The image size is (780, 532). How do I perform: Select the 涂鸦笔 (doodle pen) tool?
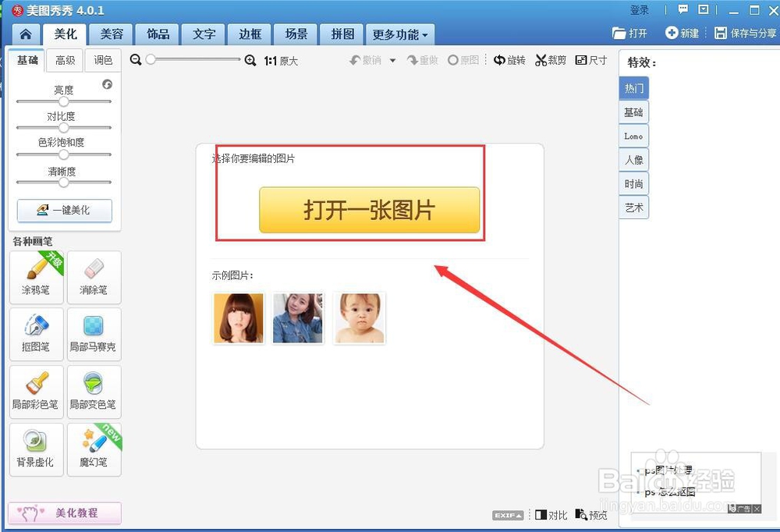point(36,277)
